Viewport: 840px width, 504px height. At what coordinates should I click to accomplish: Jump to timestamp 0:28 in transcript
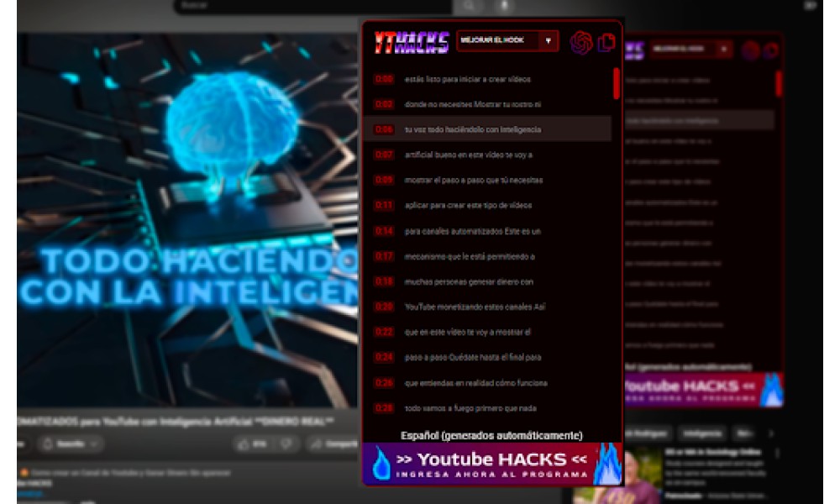click(384, 407)
